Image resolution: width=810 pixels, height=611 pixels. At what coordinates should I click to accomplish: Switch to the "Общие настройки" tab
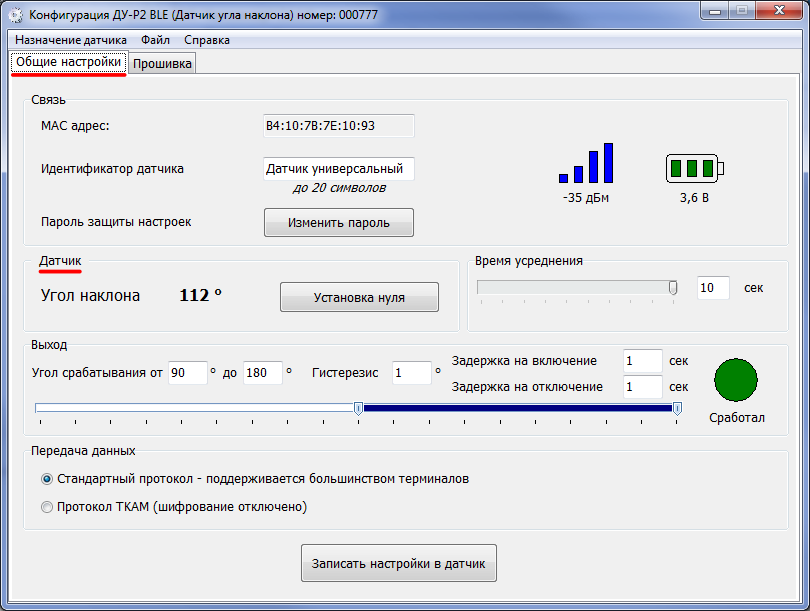pos(69,62)
